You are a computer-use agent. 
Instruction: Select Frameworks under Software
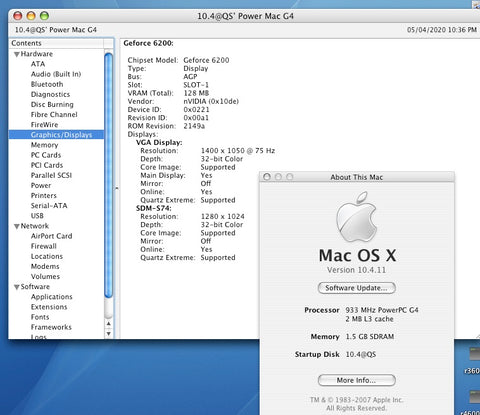pos(51,327)
